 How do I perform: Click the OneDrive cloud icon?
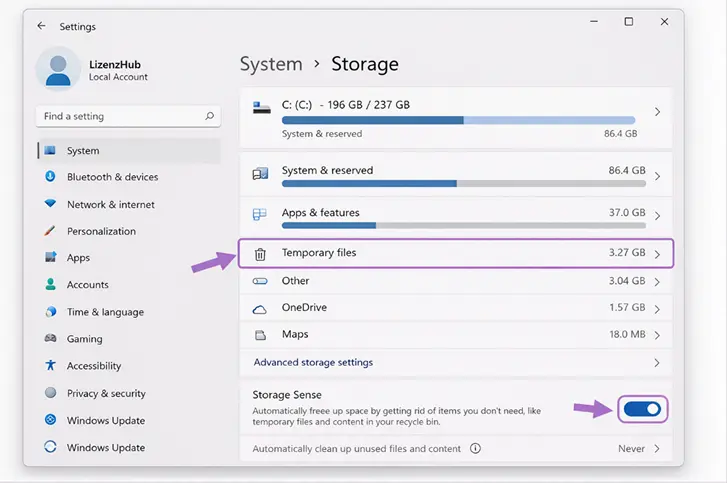pyautogui.click(x=260, y=309)
